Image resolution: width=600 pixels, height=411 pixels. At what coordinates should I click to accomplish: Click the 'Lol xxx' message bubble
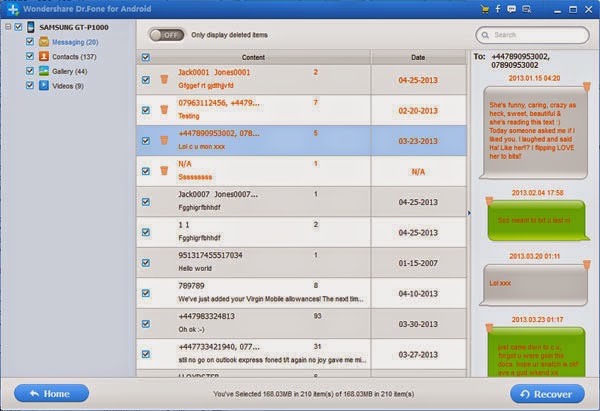pos(533,285)
